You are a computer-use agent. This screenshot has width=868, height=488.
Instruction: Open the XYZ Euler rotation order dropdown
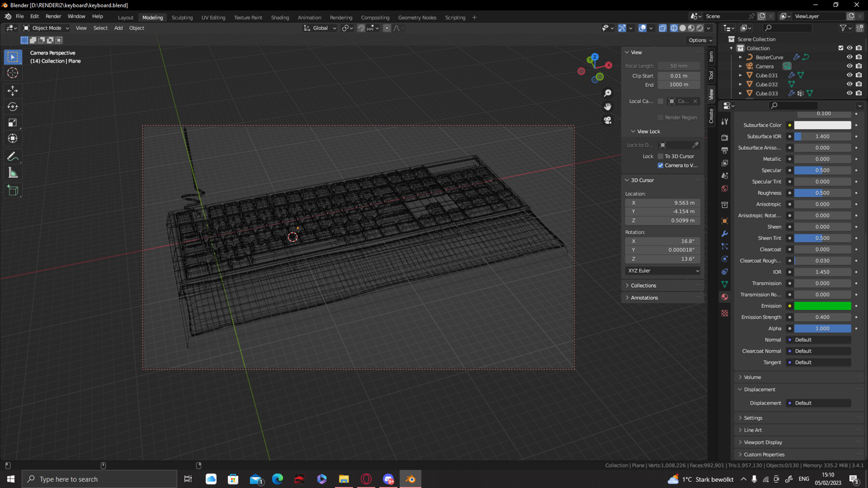click(662, 270)
